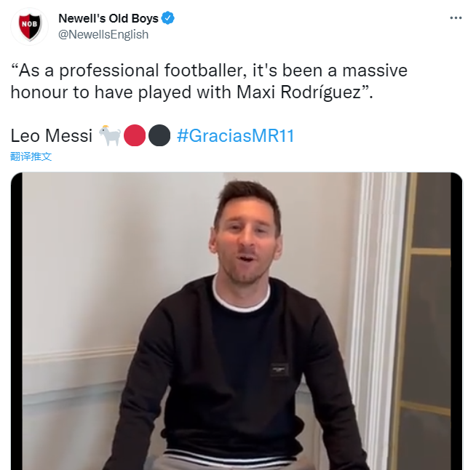Click the man's face in the video
The height and width of the screenshot is (470, 476).
247,239
